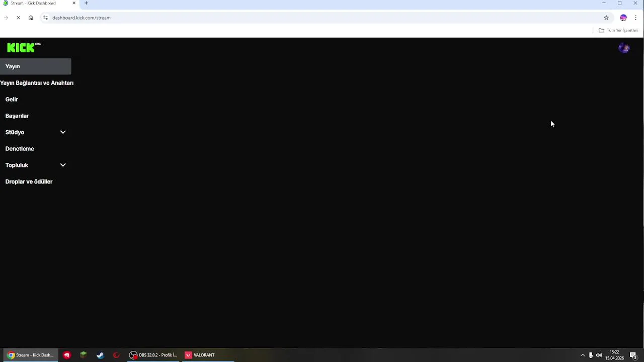
Task: Go to browser home page icon
Action: (31, 18)
